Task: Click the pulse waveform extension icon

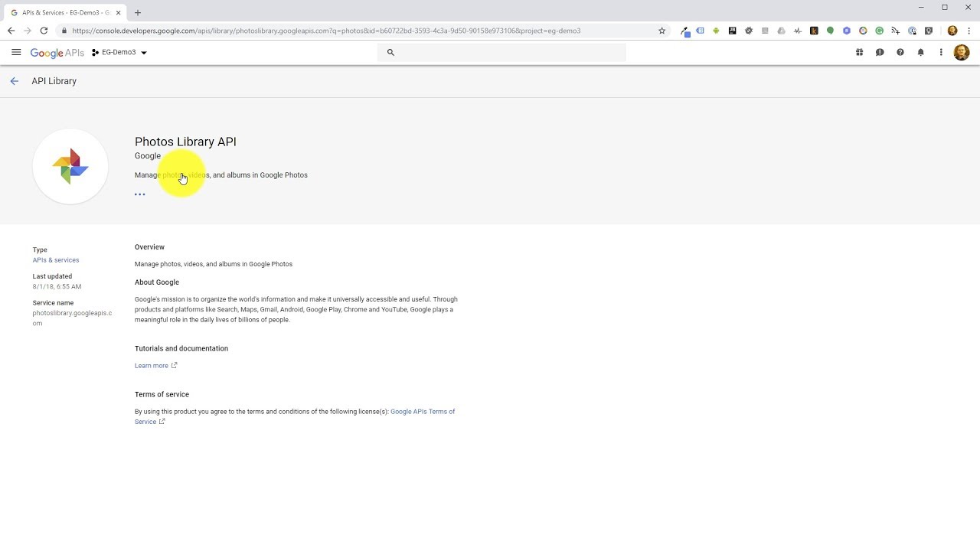Action: click(x=798, y=31)
